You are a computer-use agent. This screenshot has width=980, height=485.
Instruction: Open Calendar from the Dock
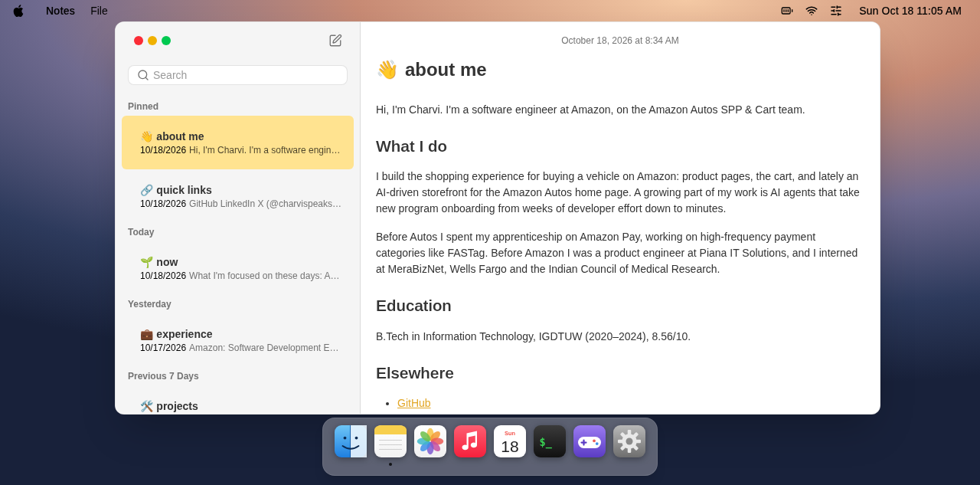[x=510, y=441]
